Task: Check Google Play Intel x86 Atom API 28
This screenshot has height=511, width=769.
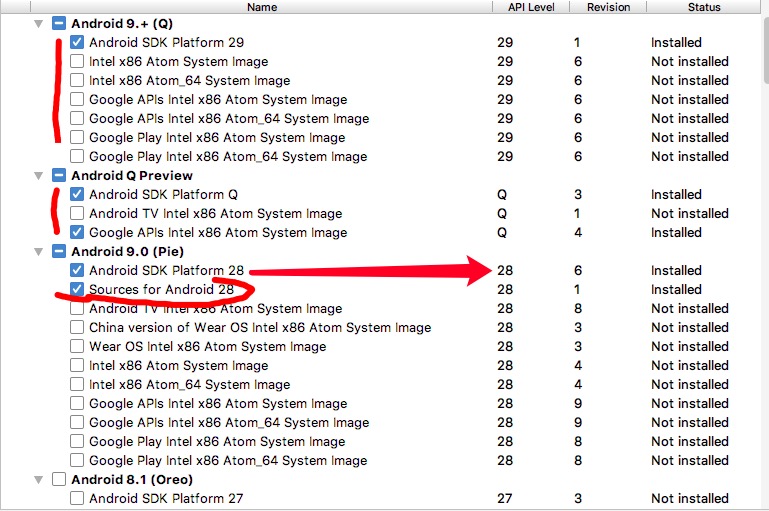Action: click(77, 441)
